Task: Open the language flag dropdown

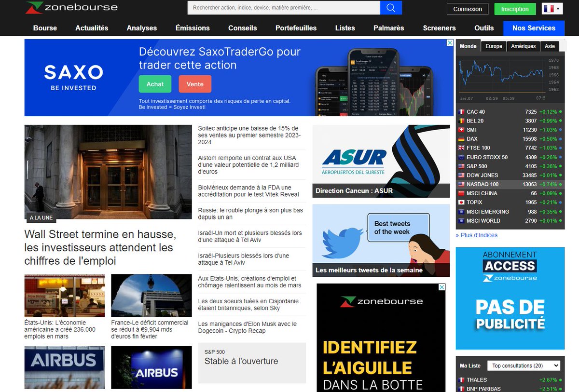Action: [552, 9]
